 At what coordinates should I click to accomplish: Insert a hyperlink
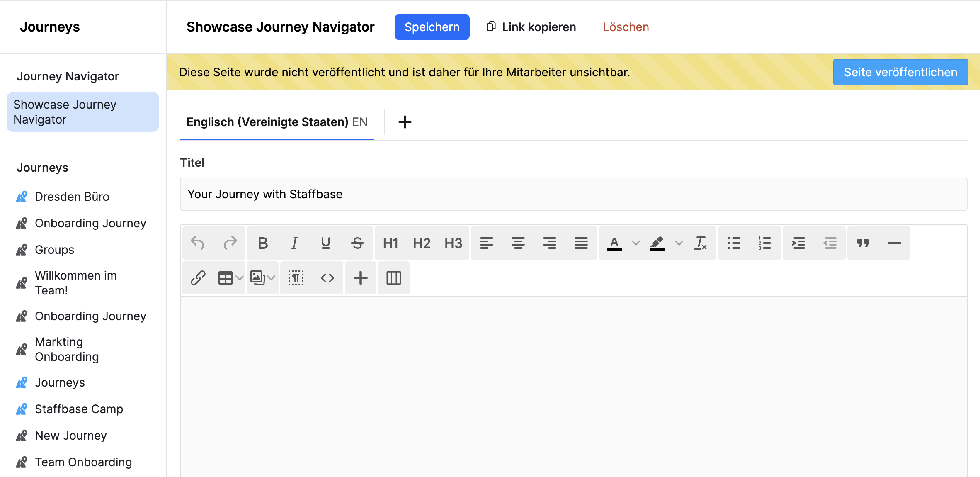(x=198, y=278)
